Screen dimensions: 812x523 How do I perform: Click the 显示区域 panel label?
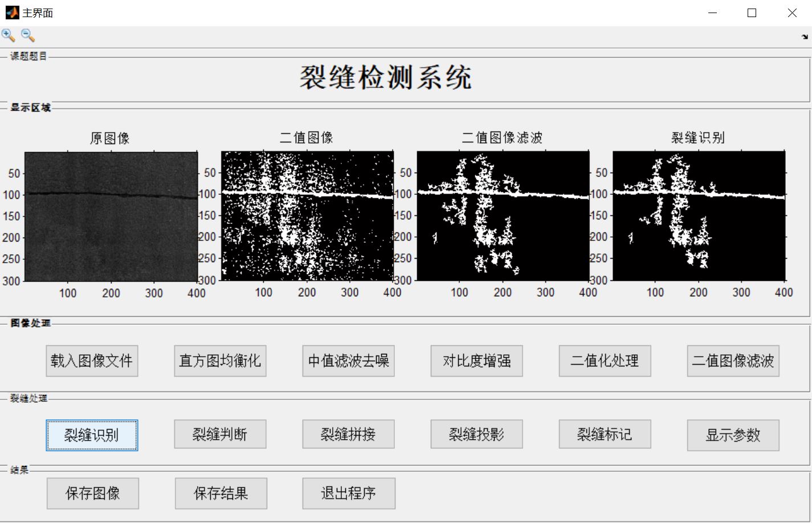coord(31,108)
